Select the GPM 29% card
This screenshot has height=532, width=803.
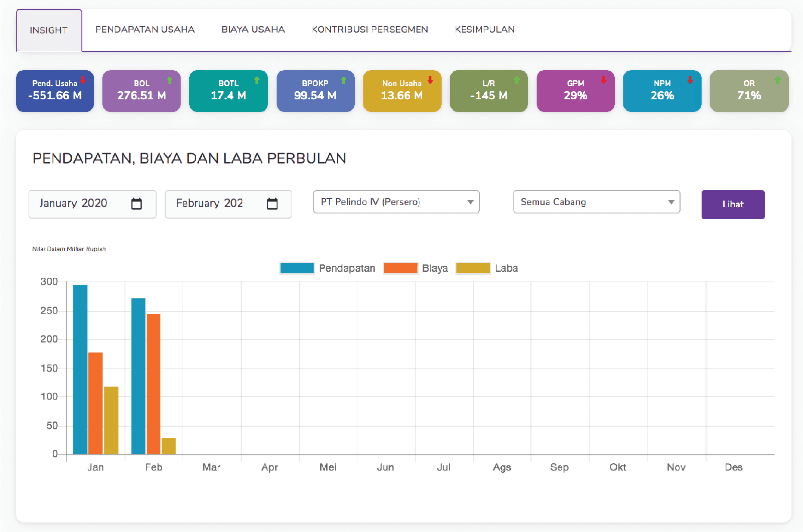[576, 91]
